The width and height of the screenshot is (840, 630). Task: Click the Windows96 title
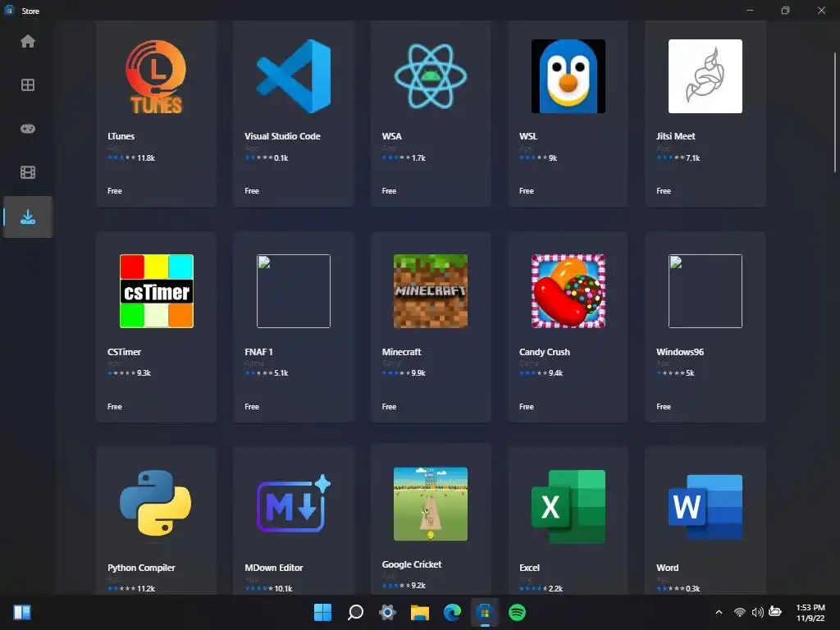680,352
